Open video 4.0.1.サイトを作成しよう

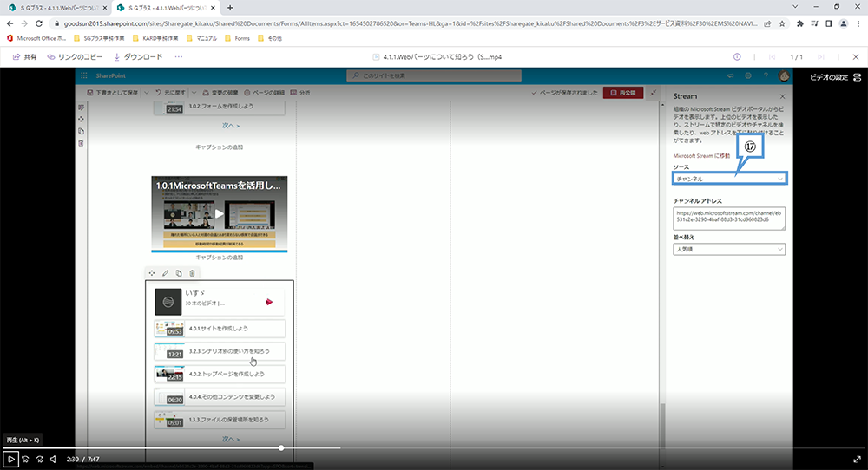(x=220, y=329)
